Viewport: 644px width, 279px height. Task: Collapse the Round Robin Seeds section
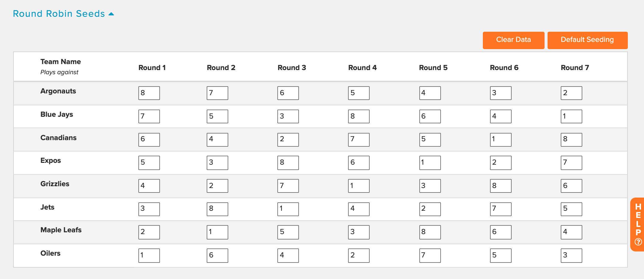(x=64, y=14)
